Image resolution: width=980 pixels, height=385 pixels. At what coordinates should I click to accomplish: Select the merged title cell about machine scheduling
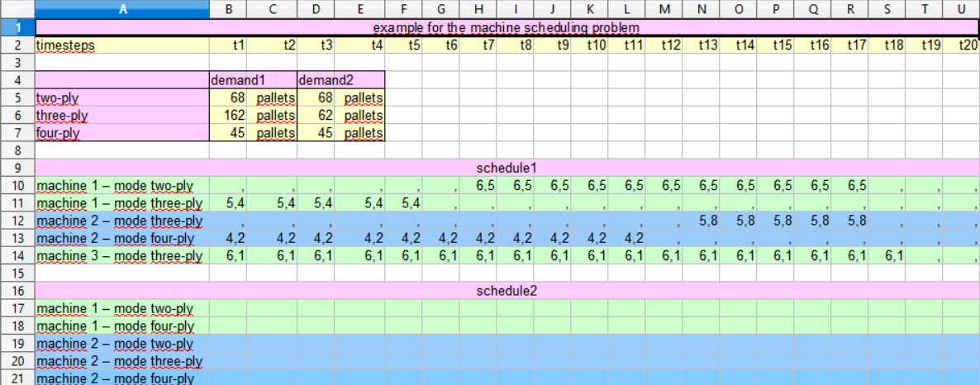point(506,27)
